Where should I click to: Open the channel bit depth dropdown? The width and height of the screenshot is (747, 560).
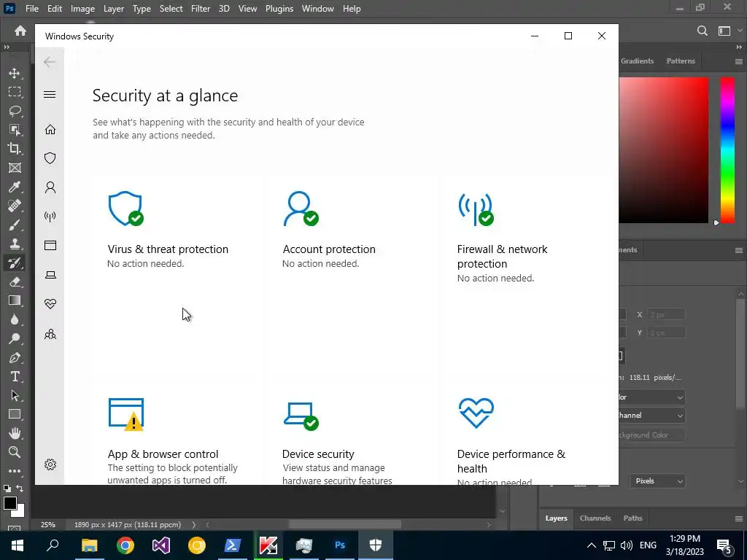click(x=651, y=415)
